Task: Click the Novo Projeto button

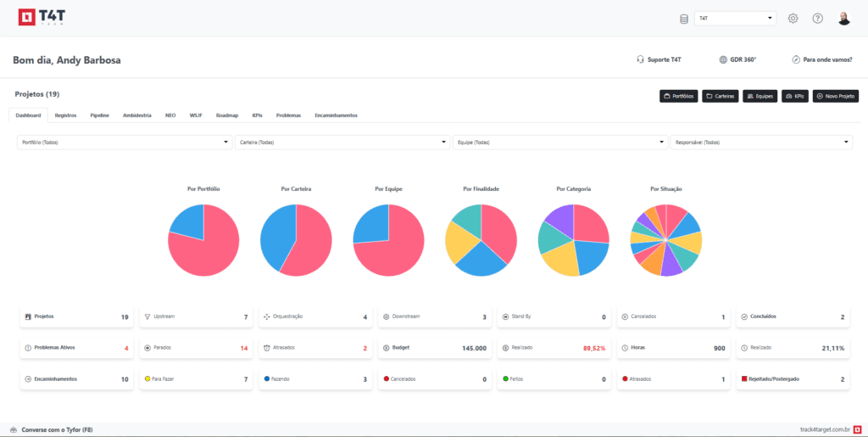Action: [836, 96]
